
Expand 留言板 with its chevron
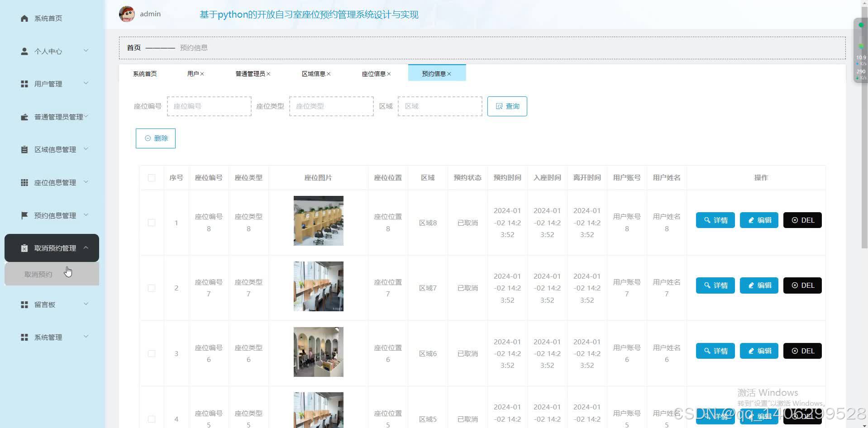coord(86,304)
